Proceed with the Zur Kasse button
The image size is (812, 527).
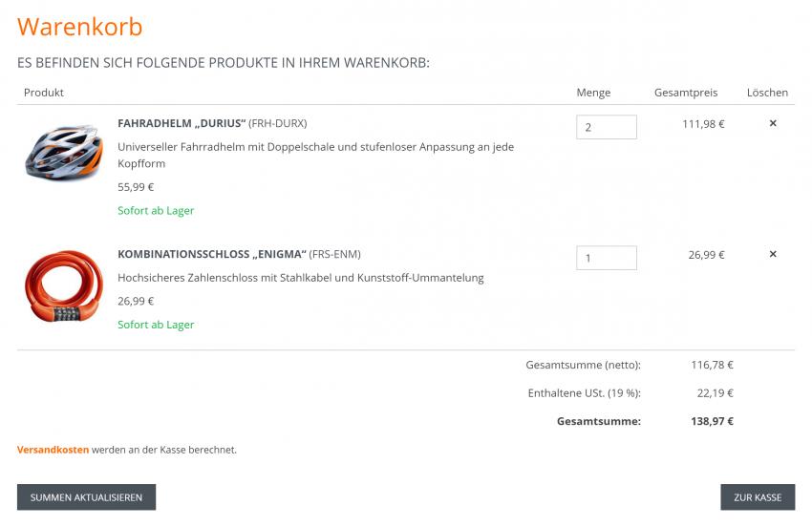(x=757, y=497)
